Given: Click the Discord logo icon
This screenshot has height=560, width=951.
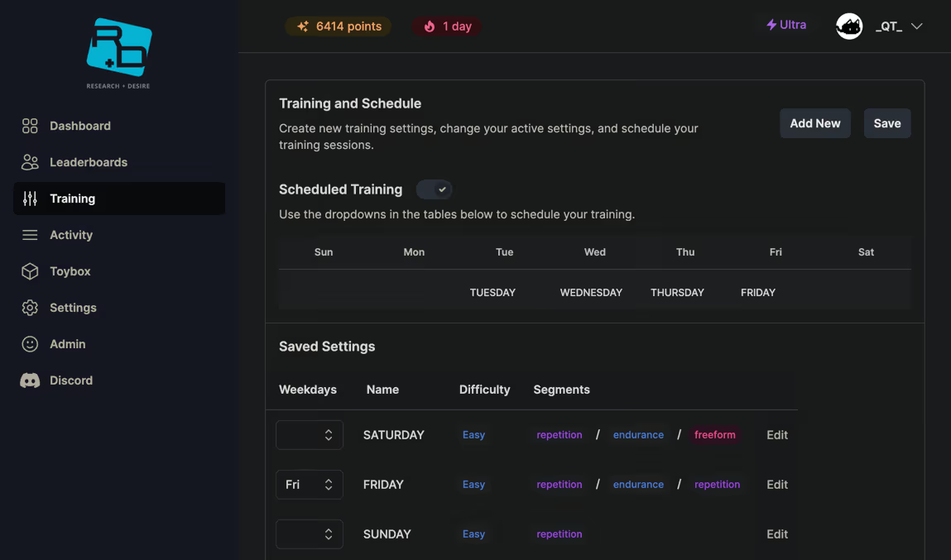Looking at the screenshot, I should [30, 381].
